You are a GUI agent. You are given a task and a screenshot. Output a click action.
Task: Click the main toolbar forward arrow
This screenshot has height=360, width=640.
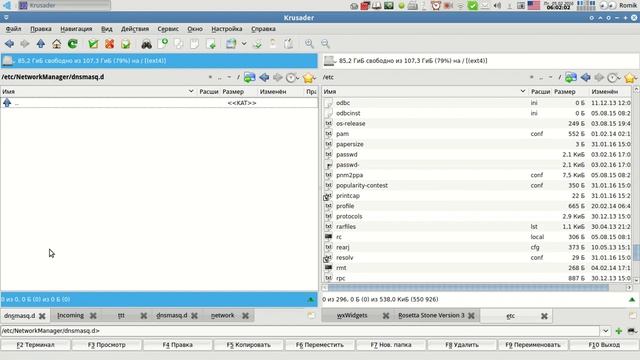click(25, 44)
